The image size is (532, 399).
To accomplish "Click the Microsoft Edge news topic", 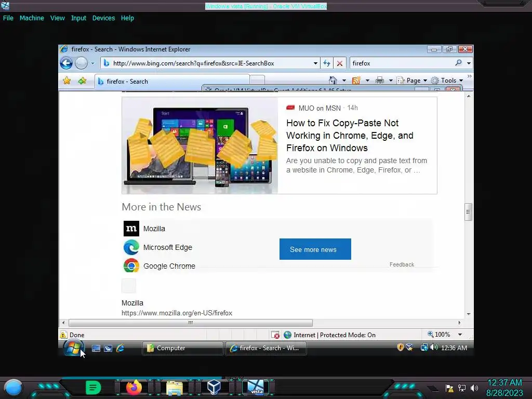I will tap(158, 247).
